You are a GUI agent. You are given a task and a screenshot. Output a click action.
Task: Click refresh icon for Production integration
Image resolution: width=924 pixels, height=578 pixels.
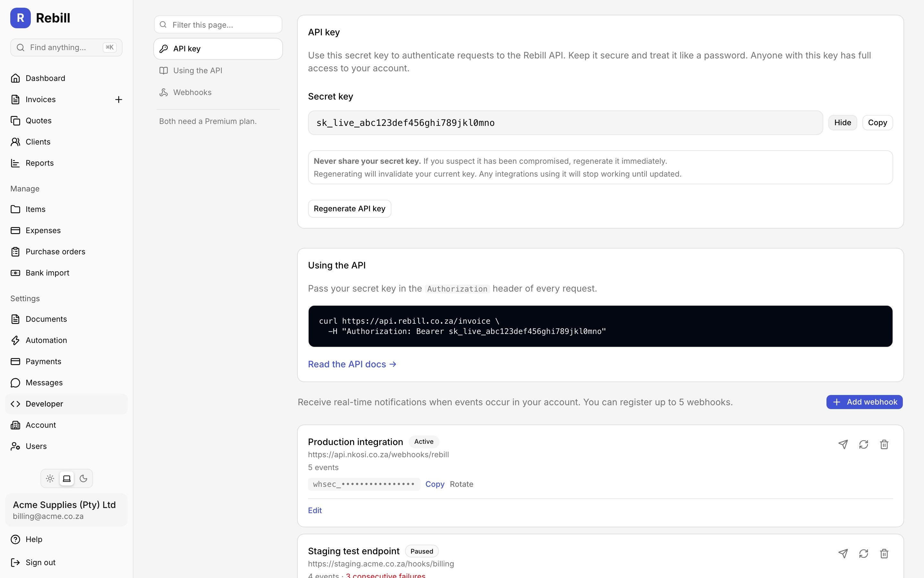(864, 444)
